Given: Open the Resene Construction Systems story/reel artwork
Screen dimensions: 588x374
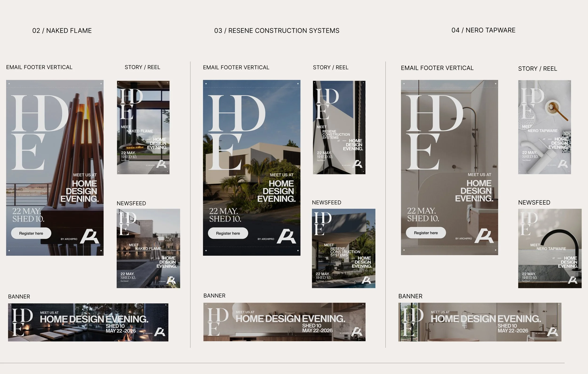Looking at the screenshot, I should 339,127.
